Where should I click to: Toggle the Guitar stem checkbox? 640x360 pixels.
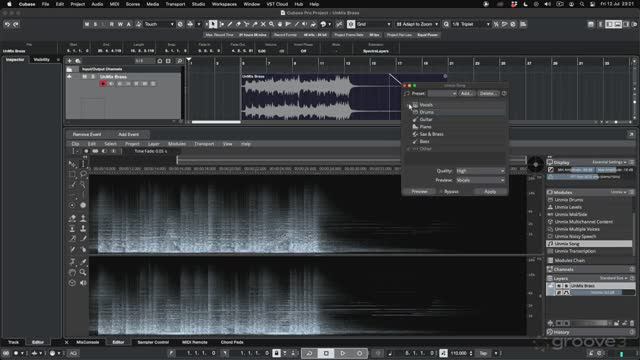point(409,120)
